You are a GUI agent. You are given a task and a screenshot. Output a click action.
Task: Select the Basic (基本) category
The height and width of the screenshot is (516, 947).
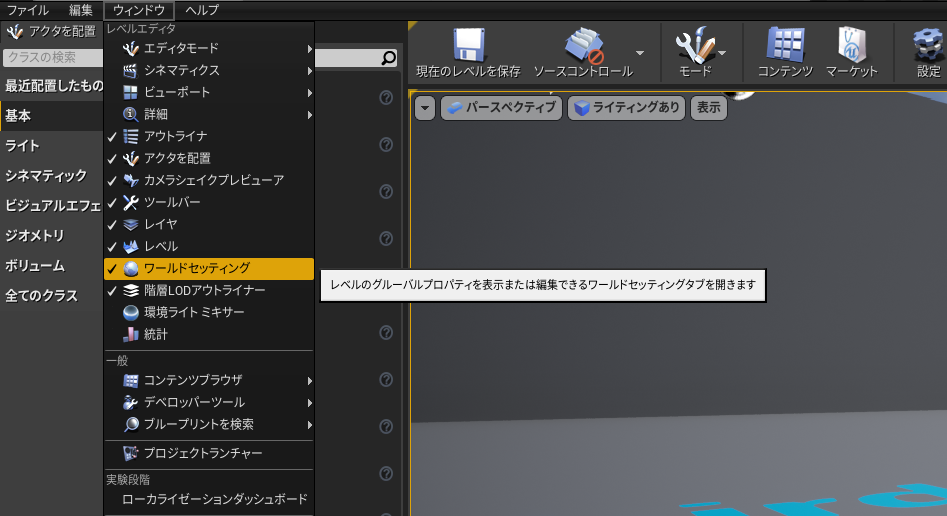pyautogui.click(x=52, y=116)
